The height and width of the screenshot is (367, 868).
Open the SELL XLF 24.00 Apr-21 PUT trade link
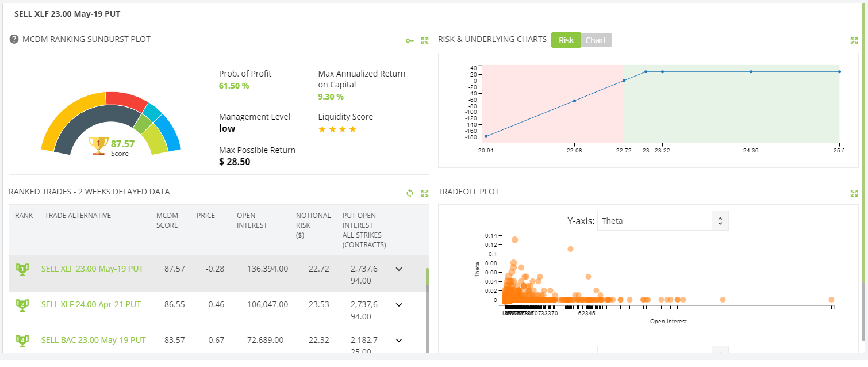(x=91, y=304)
